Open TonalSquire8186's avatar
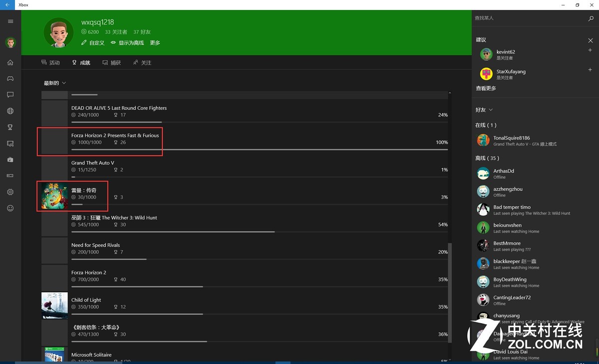Viewport: 599px width, 364px height. pyautogui.click(x=483, y=141)
